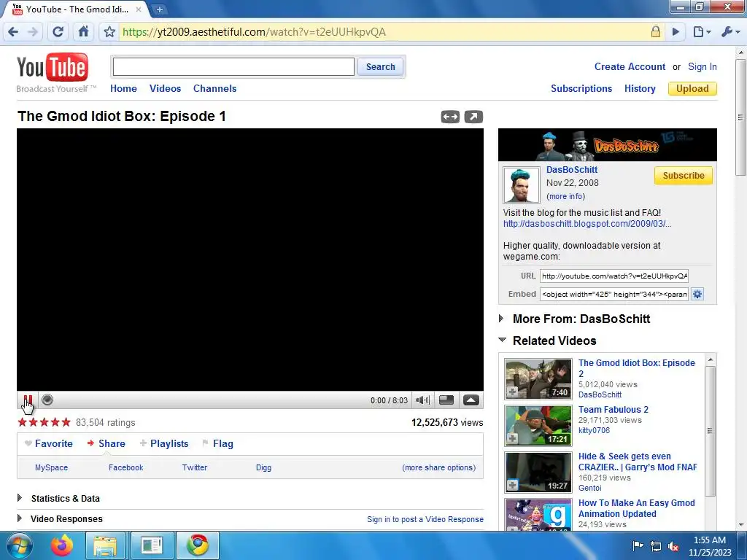Open the Playlists tab
Screen dimensions: 747x560
coord(164,443)
